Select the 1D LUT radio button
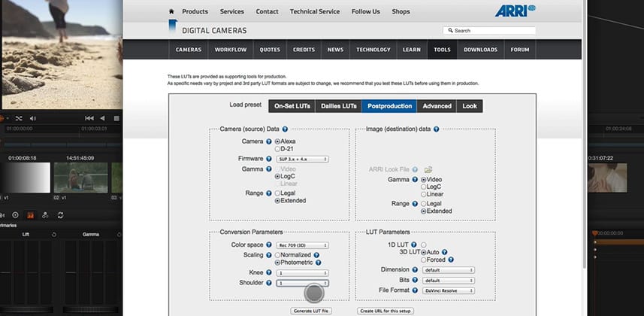This screenshot has height=316, width=644. click(423, 245)
